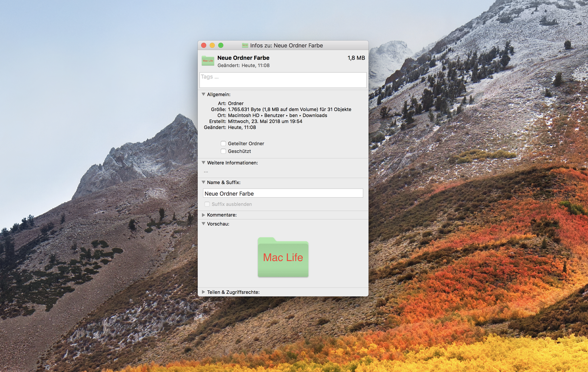Close the info window with red button
This screenshot has height=372, width=588.
(204, 45)
